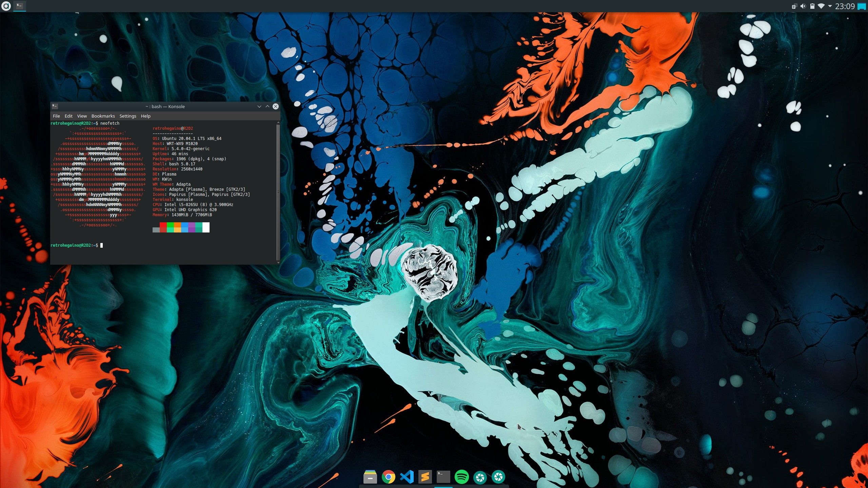The height and width of the screenshot is (488, 868).
Task: Open Konsole's Help menu
Action: click(145, 116)
